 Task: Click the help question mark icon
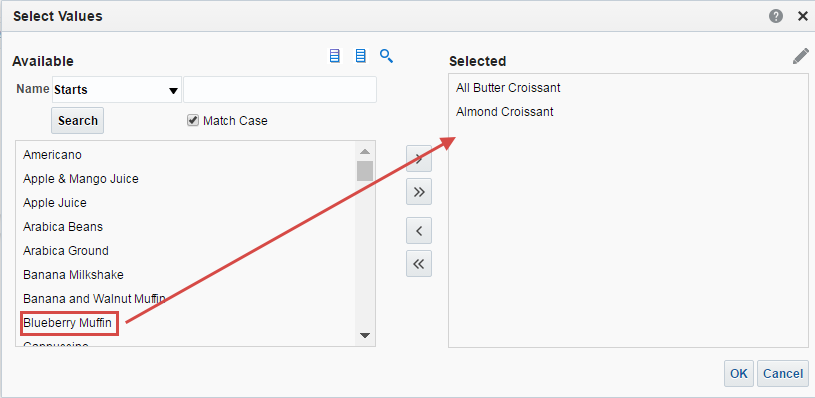pos(775,17)
